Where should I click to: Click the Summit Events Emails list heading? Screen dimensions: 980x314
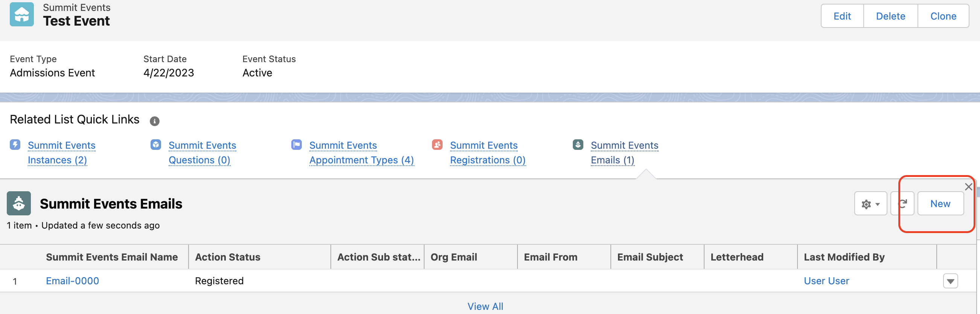tap(111, 204)
